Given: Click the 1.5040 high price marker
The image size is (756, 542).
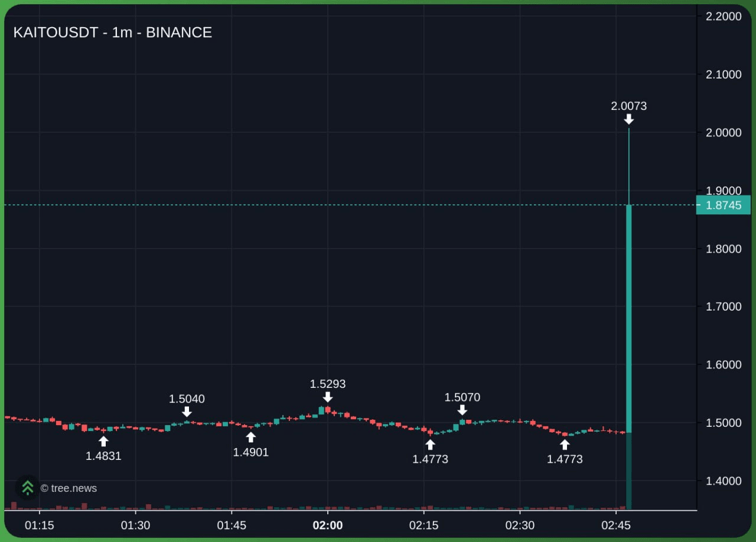Looking at the screenshot, I should [187, 399].
